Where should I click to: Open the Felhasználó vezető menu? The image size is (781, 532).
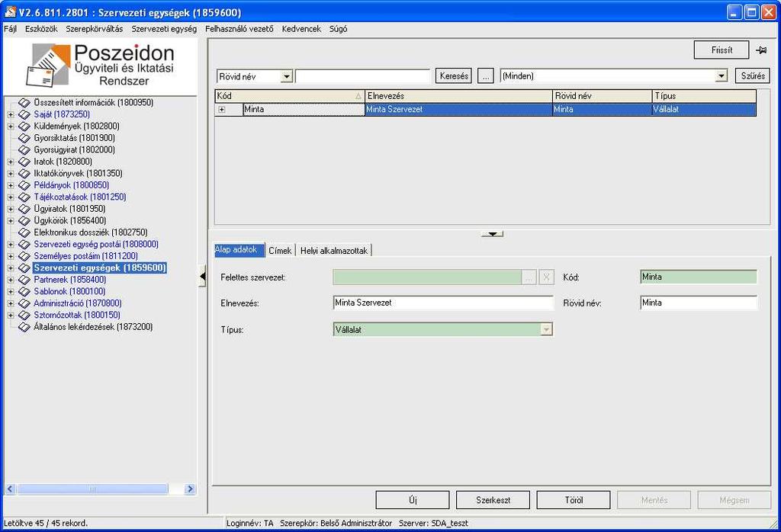tap(239, 29)
